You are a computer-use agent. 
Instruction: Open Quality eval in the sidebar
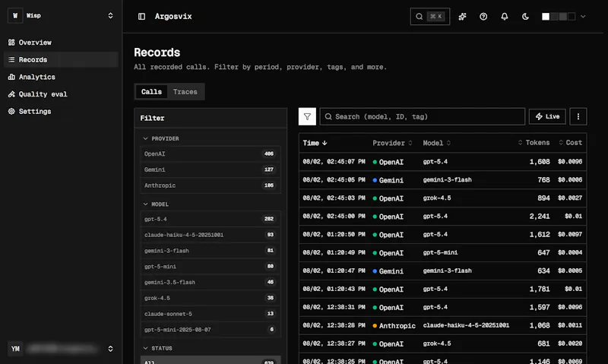[x=61, y=93]
